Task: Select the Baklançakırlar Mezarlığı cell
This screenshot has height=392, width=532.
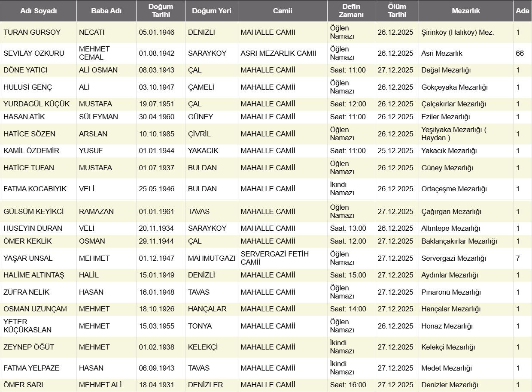Action: (x=459, y=241)
